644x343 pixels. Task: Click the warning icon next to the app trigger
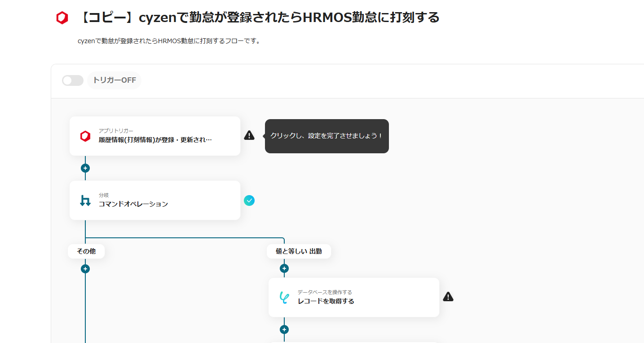[249, 135]
